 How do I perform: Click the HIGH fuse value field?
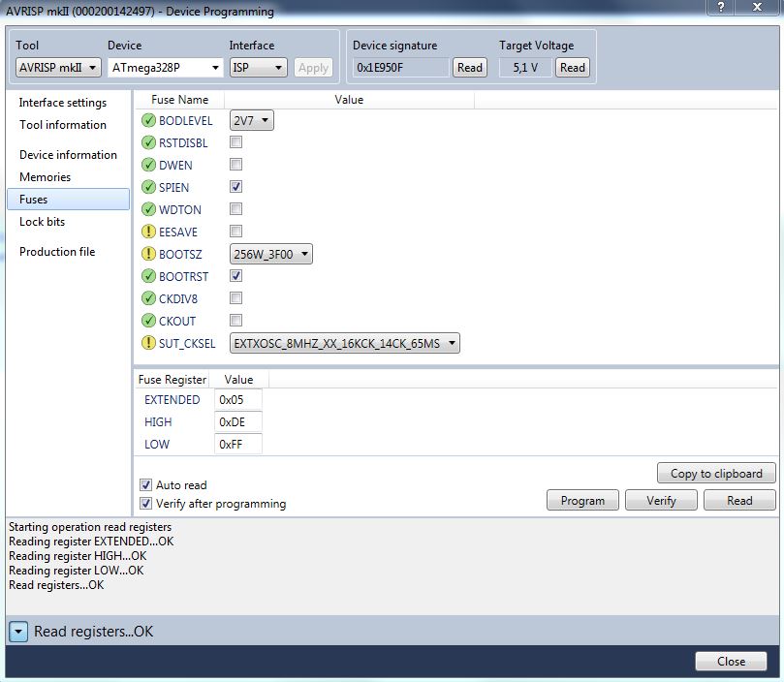coord(238,422)
